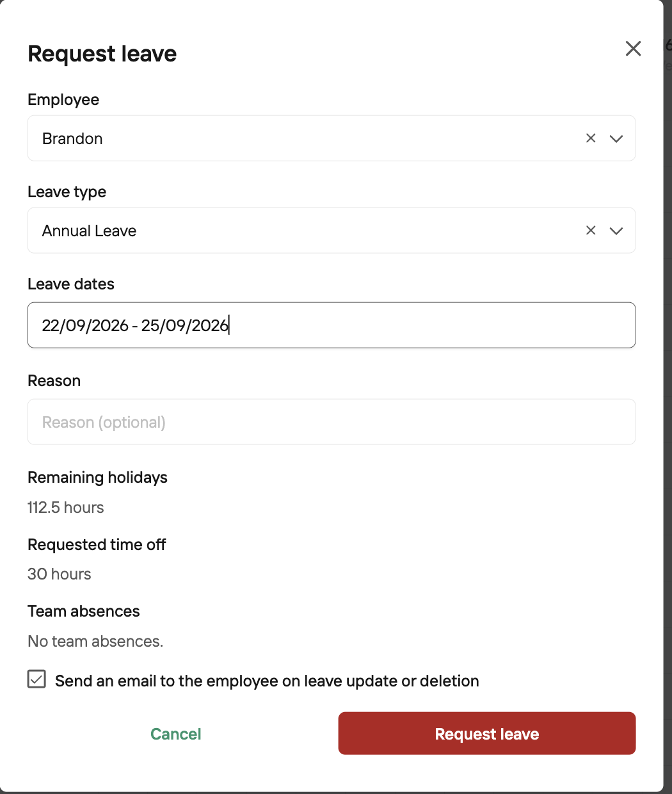Click the Leave dates field label

coord(71,284)
